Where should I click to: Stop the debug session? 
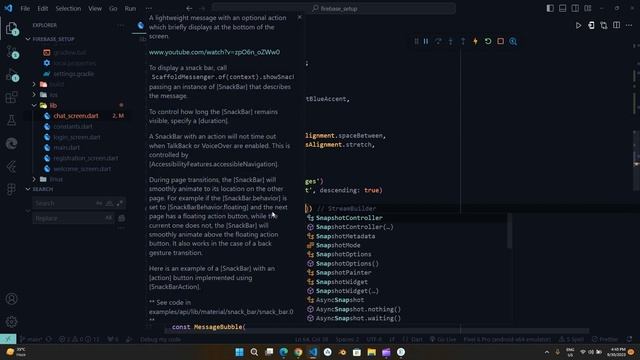click(500, 41)
